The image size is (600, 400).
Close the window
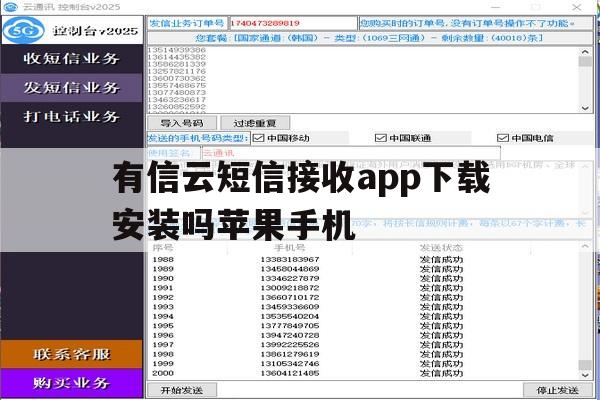click(577, 7)
